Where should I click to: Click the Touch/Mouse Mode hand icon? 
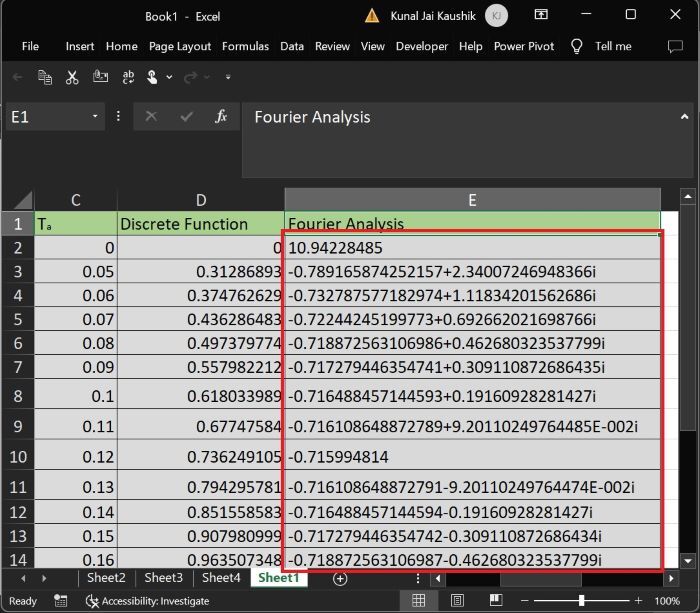[x=152, y=77]
